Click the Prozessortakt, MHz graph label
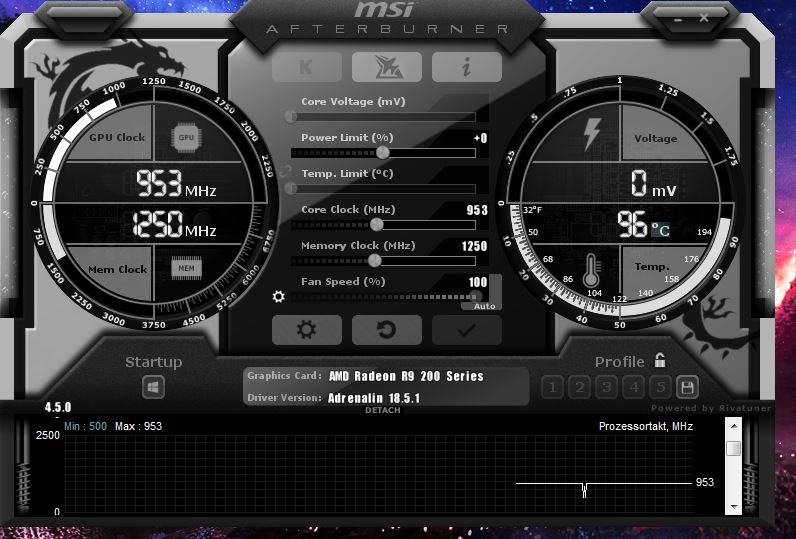 click(x=646, y=426)
